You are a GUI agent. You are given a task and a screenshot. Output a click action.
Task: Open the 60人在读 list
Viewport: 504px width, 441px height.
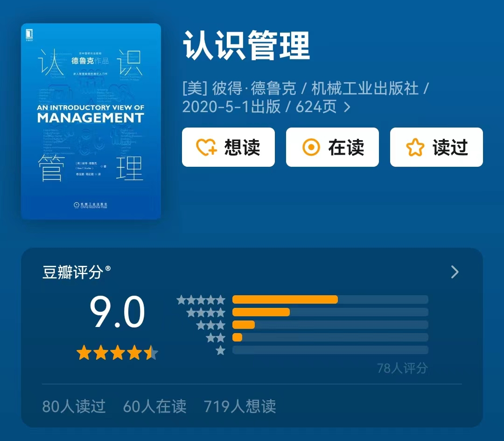click(154, 406)
